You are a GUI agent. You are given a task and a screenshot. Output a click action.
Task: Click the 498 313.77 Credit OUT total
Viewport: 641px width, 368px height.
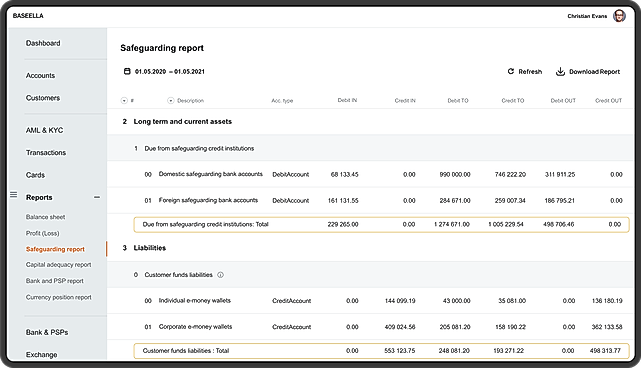pyautogui.click(x=605, y=351)
